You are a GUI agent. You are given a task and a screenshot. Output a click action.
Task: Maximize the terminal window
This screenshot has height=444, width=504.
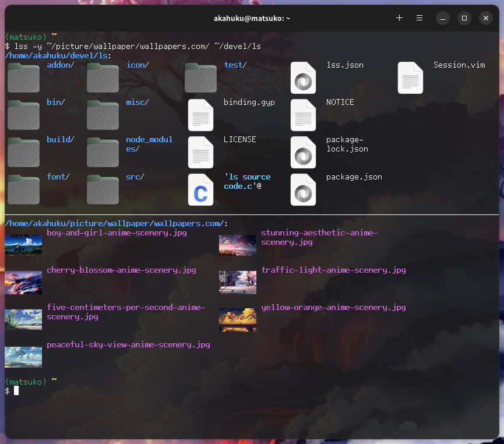[x=464, y=18]
